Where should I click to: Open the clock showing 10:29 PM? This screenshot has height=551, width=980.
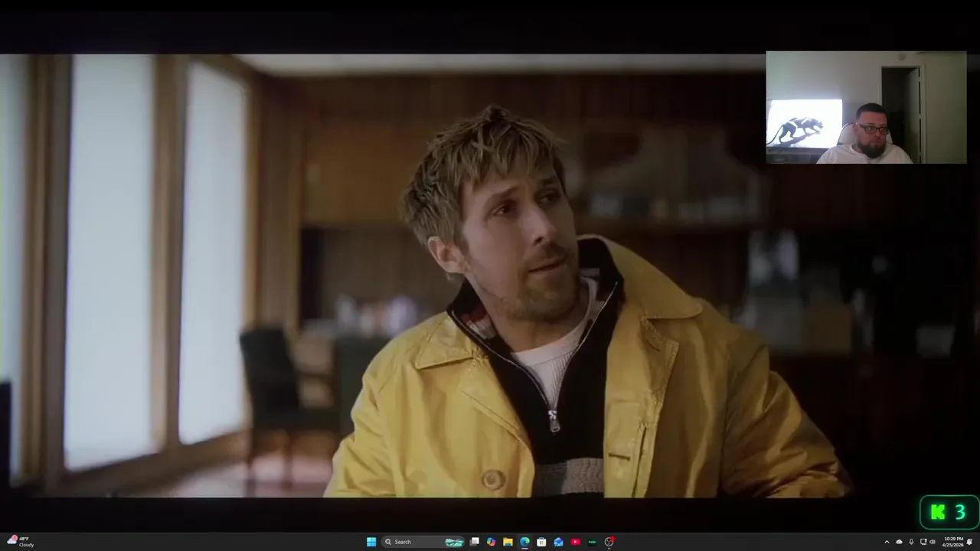coord(953,542)
